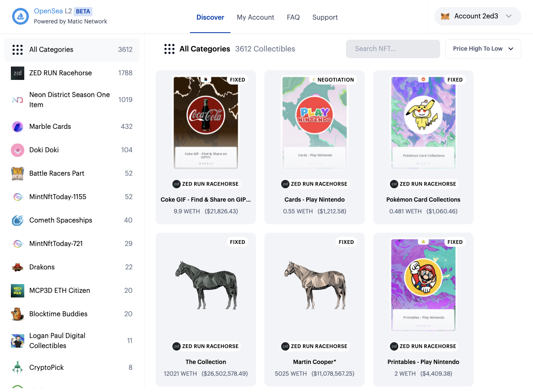Click ZED icon on Martin Cooper* card
The image size is (533, 392).
point(285,346)
